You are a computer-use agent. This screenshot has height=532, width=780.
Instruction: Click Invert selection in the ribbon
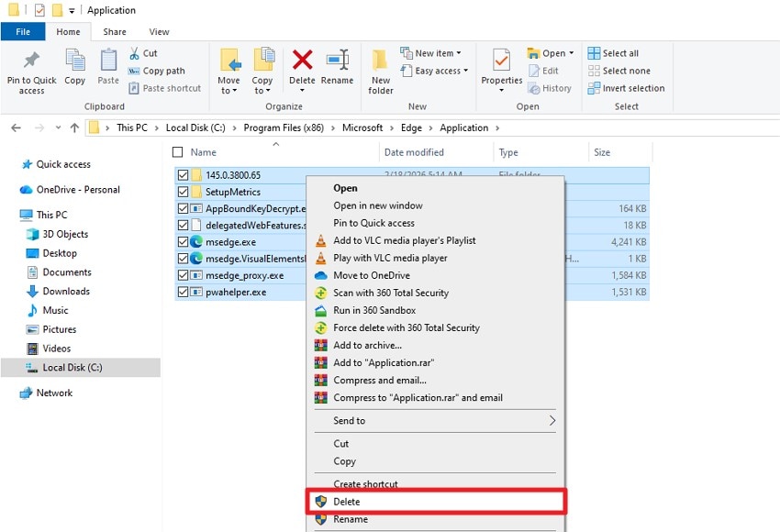click(627, 88)
